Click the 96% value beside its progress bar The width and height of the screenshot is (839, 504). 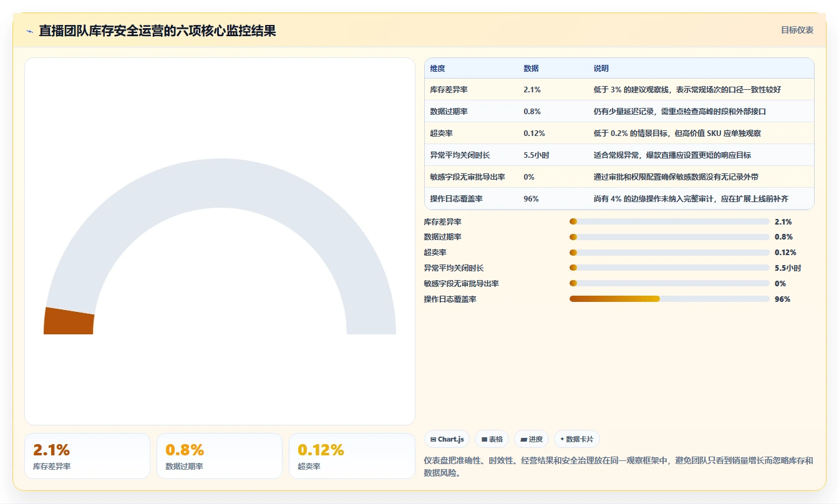pos(782,299)
